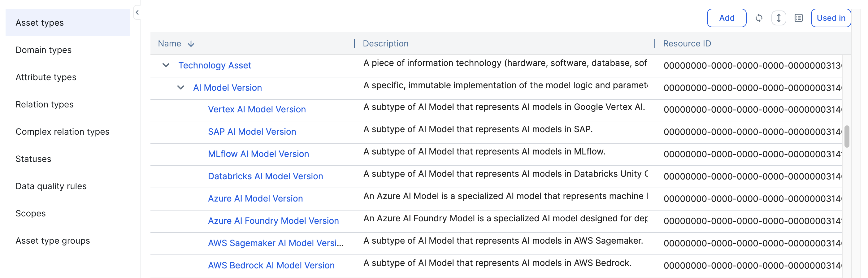Open the Domain types section
Screen dimensions: 868x278
tap(43, 50)
